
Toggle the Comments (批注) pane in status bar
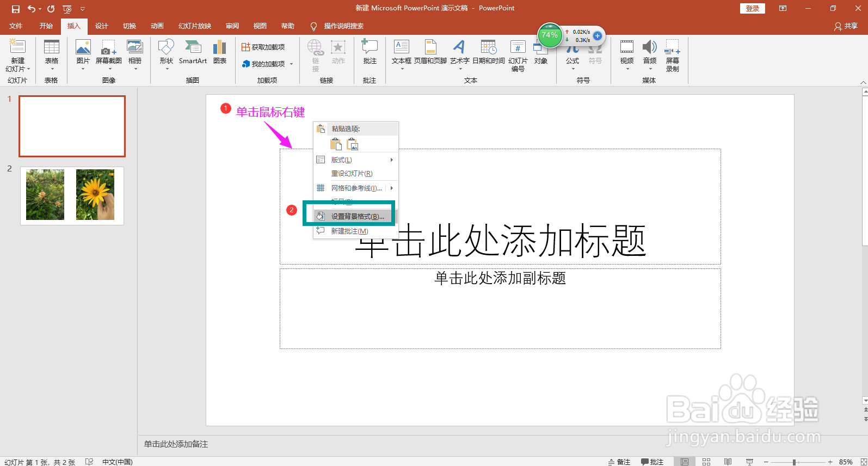[652, 462]
